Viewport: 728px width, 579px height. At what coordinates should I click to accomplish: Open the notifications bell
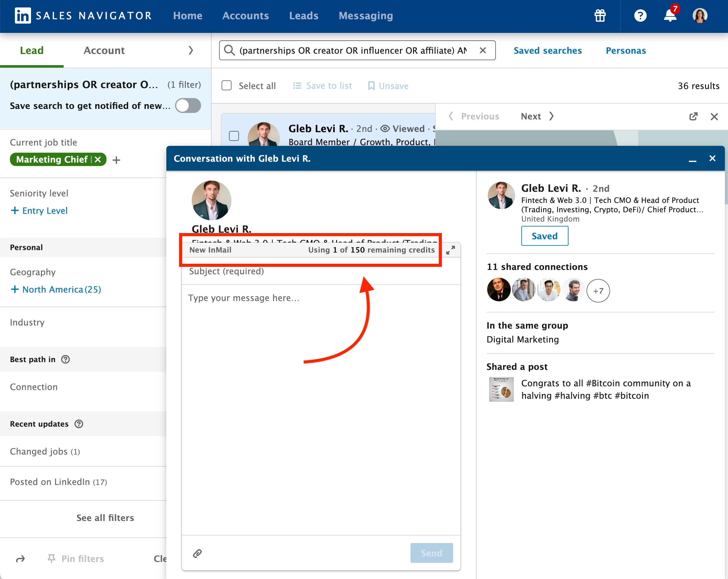tap(670, 16)
